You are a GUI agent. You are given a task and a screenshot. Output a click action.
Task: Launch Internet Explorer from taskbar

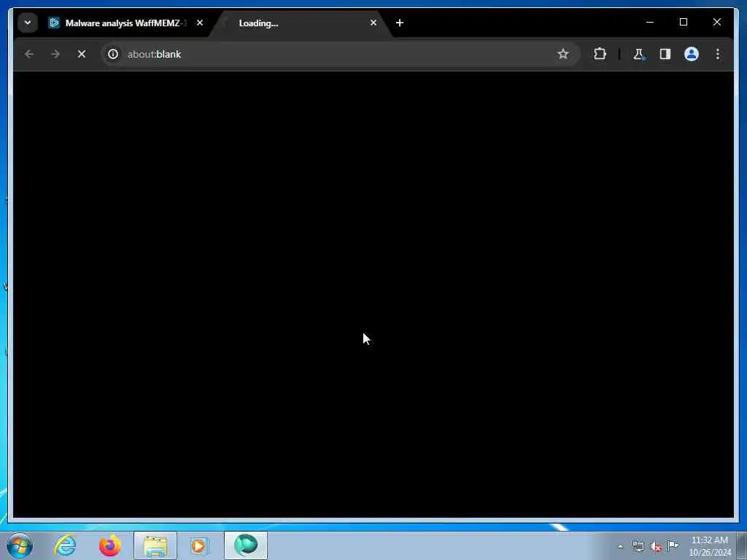click(x=65, y=545)
